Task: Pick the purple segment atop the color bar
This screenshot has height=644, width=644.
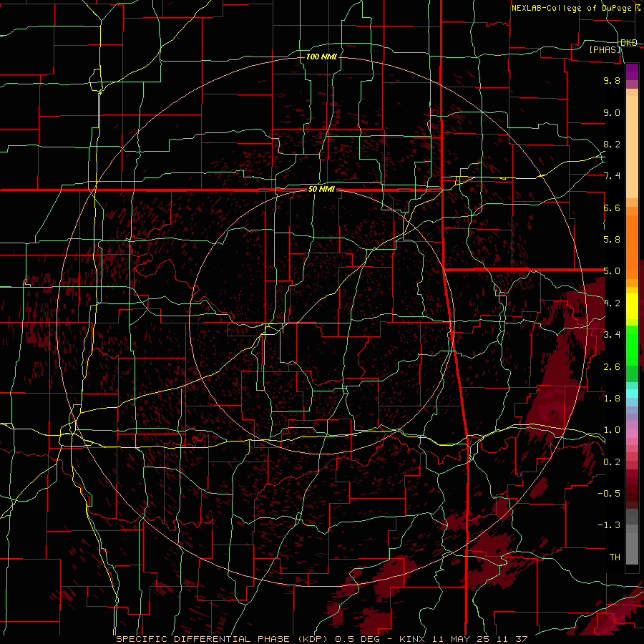Action: pos(632,72)
